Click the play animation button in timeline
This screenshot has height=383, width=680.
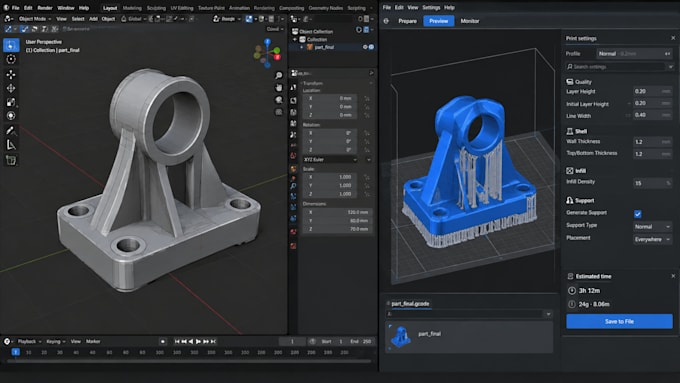[198, 341]
